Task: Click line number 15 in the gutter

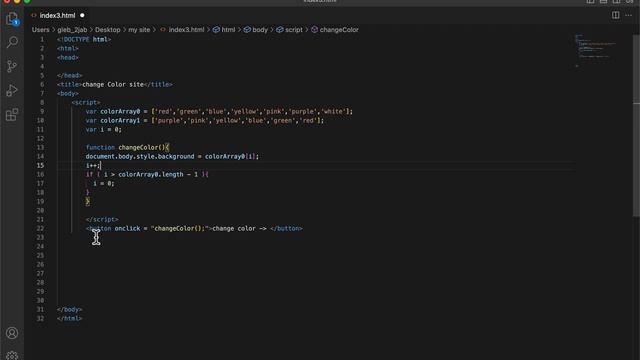Action: click(40, 165)
